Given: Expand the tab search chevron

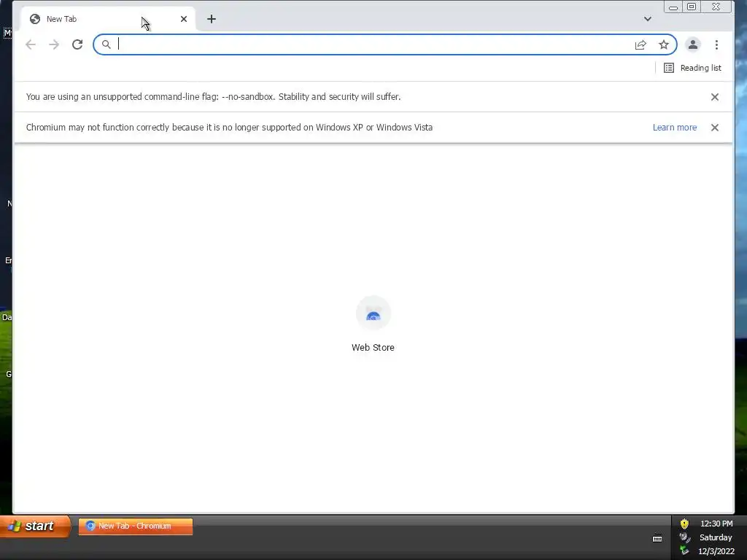Looking at the screenshot, I should coord(648,19).
